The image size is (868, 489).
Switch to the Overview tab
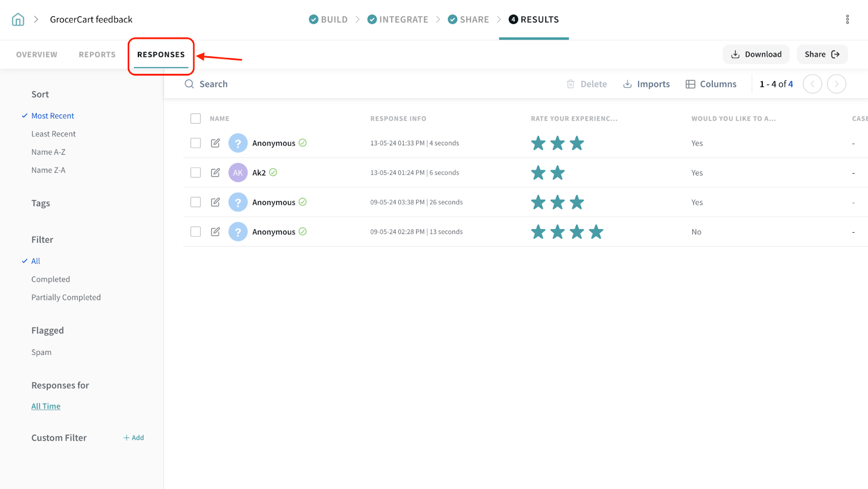click(36, 55)
